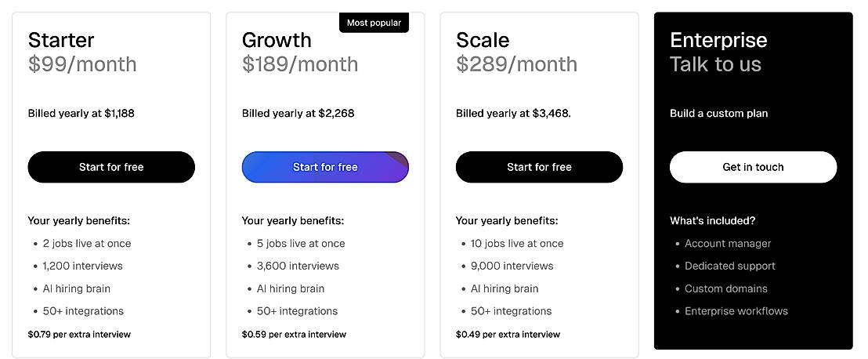Select the Most popular badge
This screenshot has height=359, width=868.
point(374,23)
